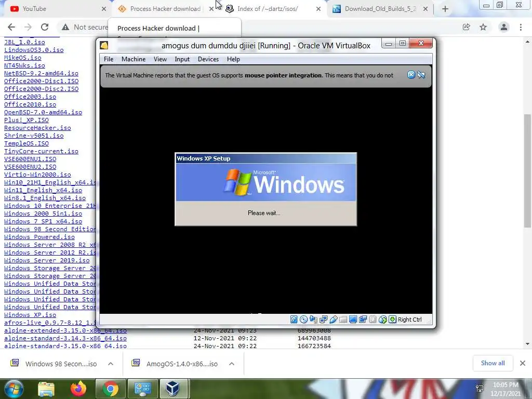Screen dimensions: 532x399
Task: Open the Windows Start menu
Action: (x=14, y=389)
